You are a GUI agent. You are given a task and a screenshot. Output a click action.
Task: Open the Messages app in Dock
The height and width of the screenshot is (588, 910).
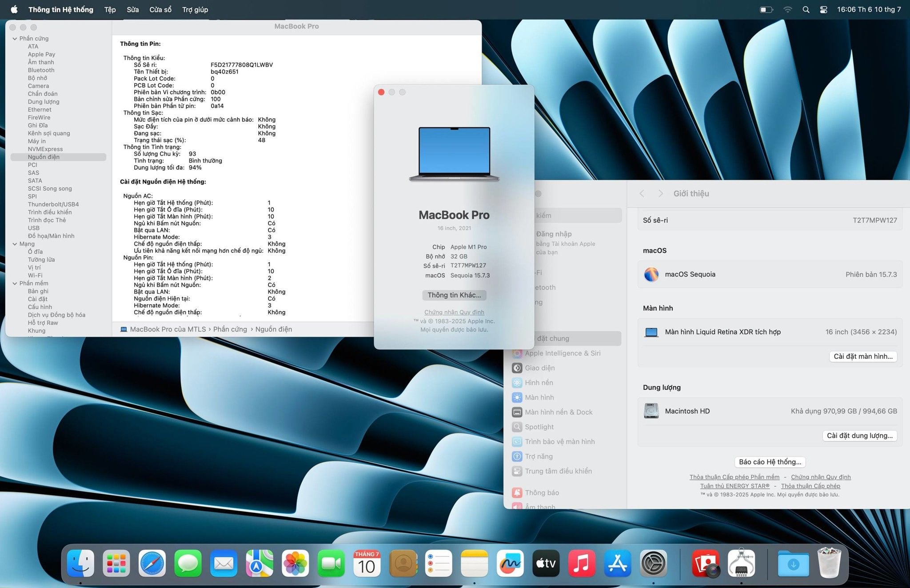click(x=188, y=563)
